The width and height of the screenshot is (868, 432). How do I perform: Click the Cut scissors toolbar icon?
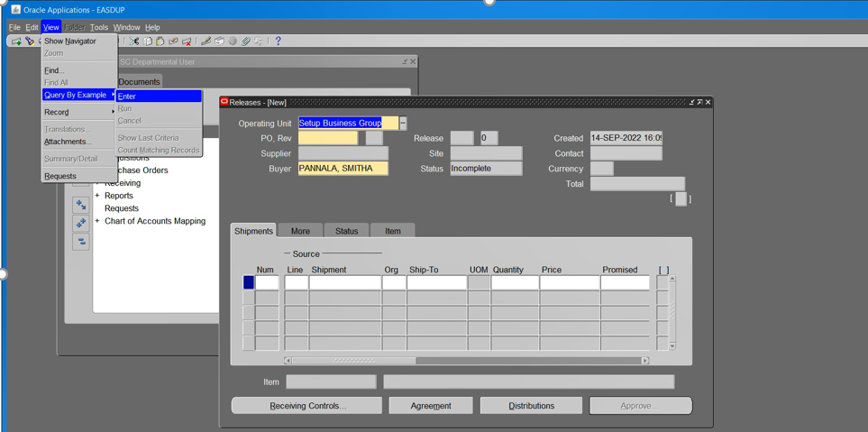(134, 41)
